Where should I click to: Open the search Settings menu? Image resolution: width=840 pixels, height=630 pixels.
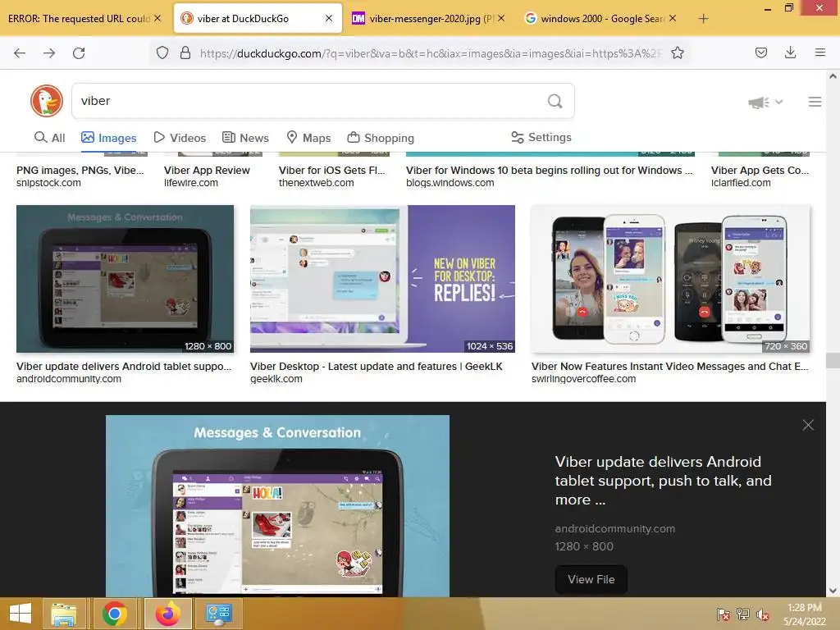click(x=541, y=138)
